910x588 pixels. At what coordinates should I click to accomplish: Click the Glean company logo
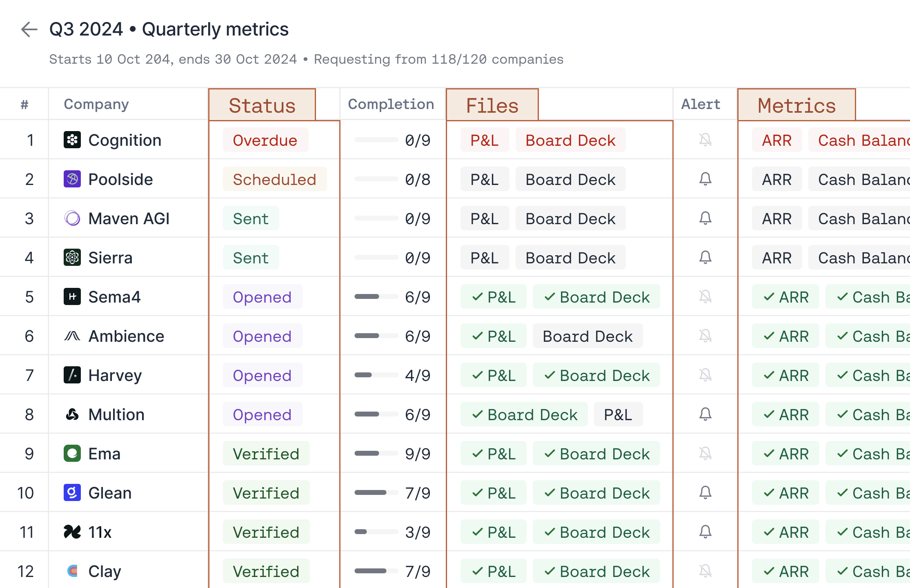(72, 493)
